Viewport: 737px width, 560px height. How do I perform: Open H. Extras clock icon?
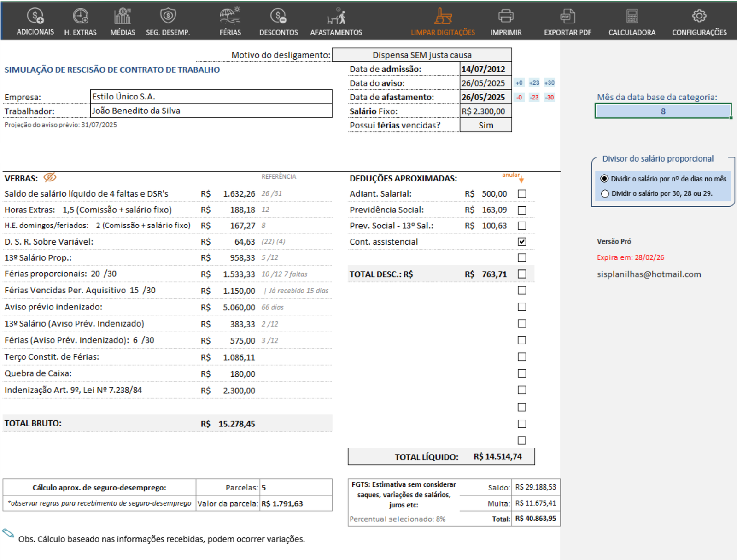coord(81,16)
